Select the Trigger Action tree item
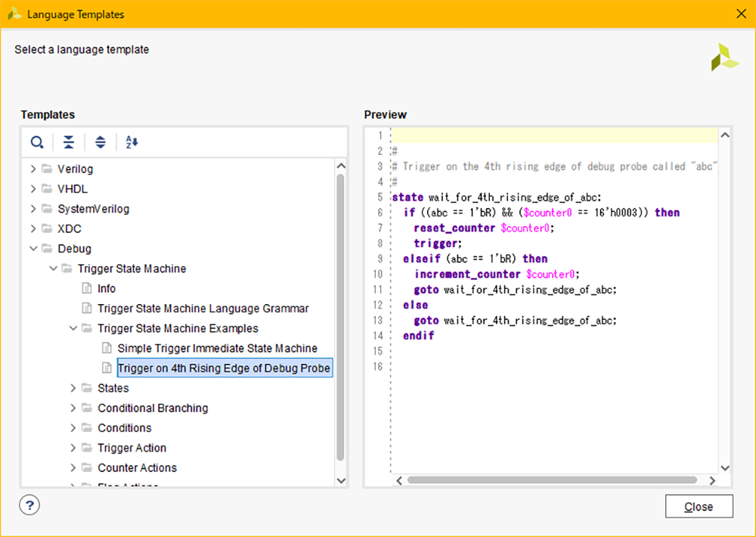The height and width of the screenshot is (537, 756). [132, 448]
